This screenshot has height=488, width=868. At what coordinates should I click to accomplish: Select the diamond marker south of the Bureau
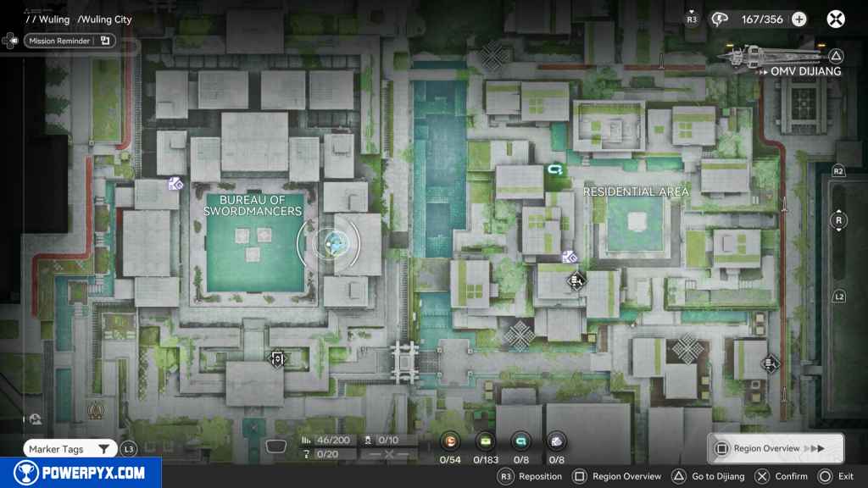[x=276, y=359]
